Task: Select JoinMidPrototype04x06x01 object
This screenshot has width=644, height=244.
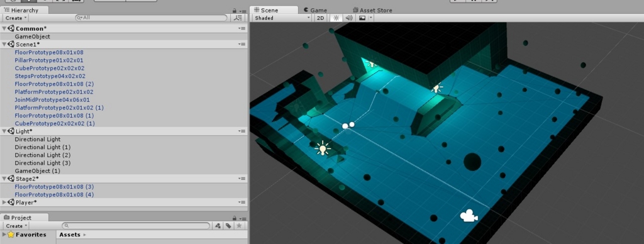Action: [x=52, y=100]
